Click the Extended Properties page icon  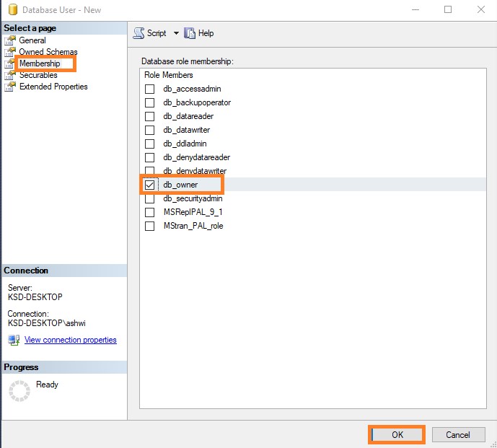10,87
